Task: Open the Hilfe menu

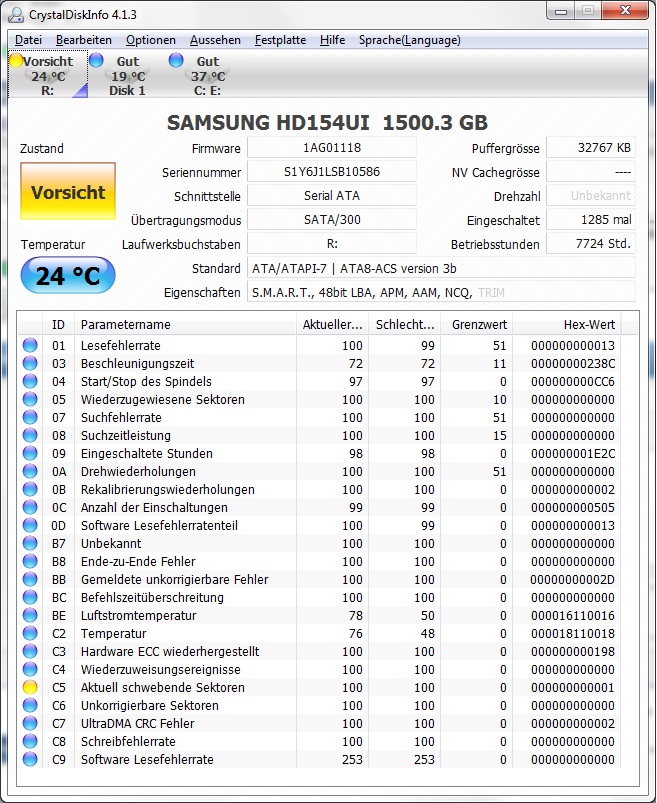Action: coord(332,40)
